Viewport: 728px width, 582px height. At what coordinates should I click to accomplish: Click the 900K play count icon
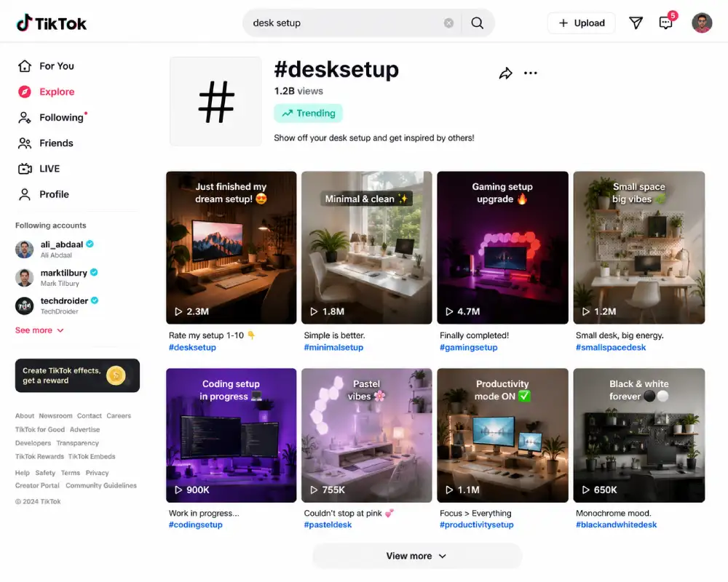(x=178, y=490)
